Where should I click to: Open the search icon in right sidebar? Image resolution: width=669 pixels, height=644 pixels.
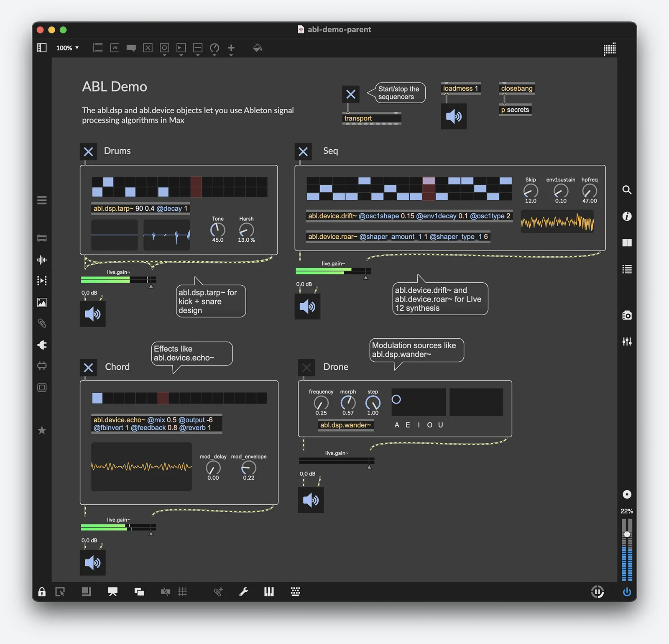click(x=627, y=190)
